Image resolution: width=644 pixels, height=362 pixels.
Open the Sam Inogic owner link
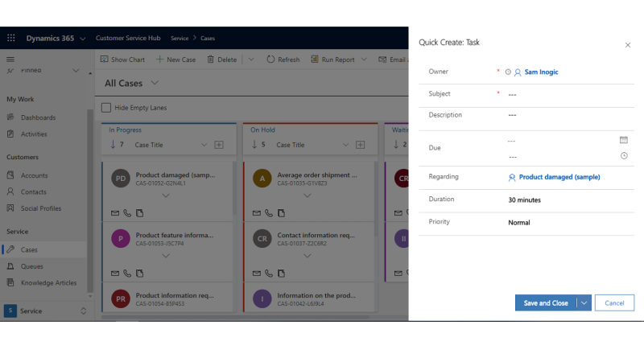[x=541, y=72]
